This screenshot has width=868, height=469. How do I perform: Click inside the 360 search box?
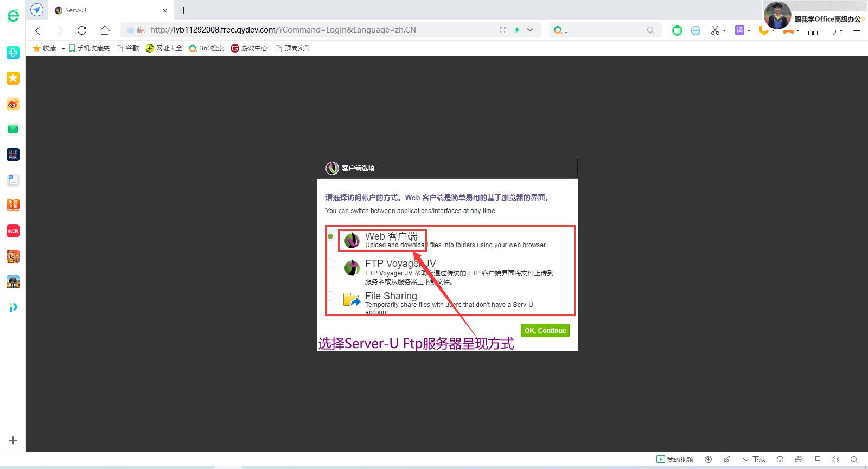(607, 30)
